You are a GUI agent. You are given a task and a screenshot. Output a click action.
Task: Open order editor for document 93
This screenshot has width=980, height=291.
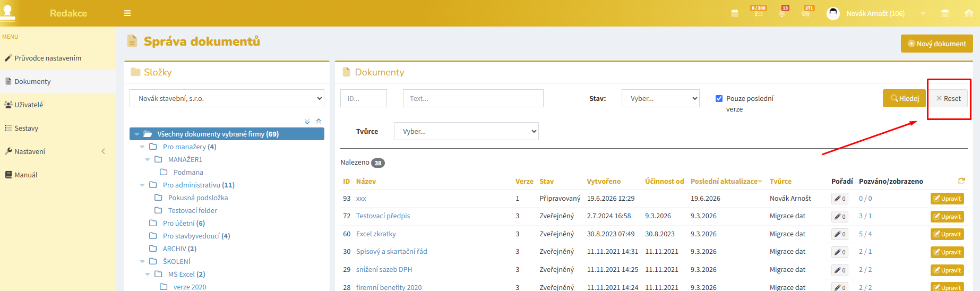(840, 199)
